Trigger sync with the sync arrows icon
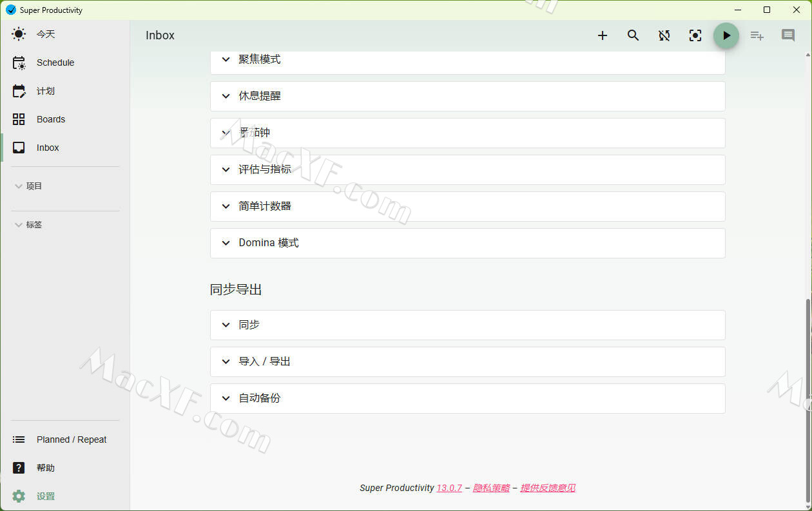 pyautogui.click(x=664, y=35)
